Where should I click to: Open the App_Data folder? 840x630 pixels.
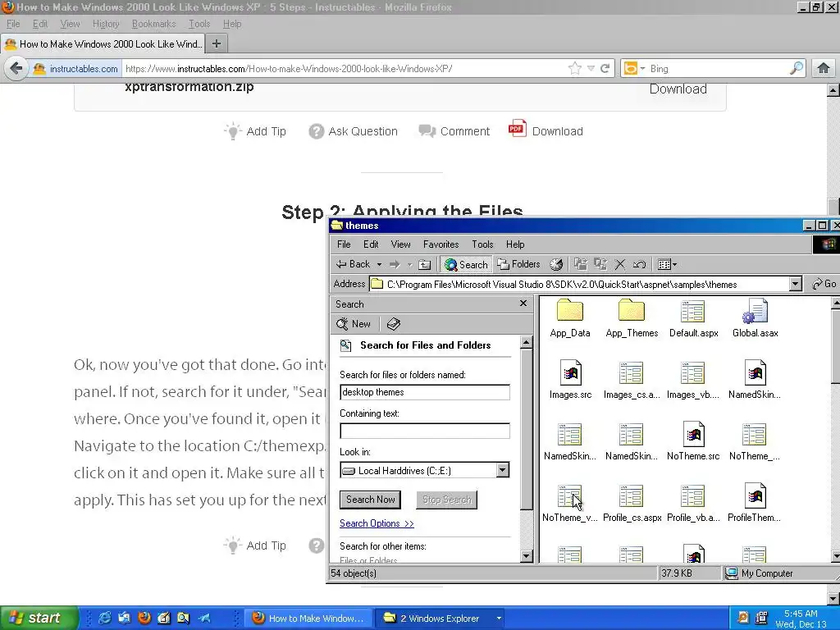tap(570, 318)
